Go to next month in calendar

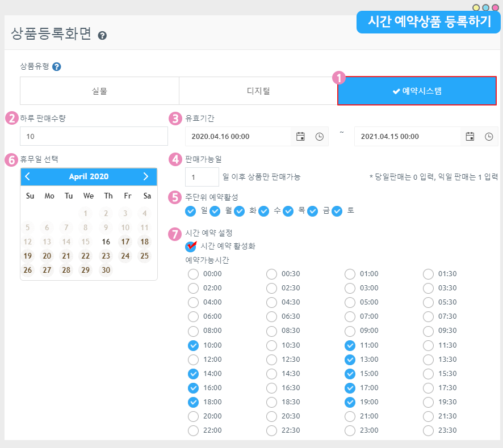coord(146,176)
